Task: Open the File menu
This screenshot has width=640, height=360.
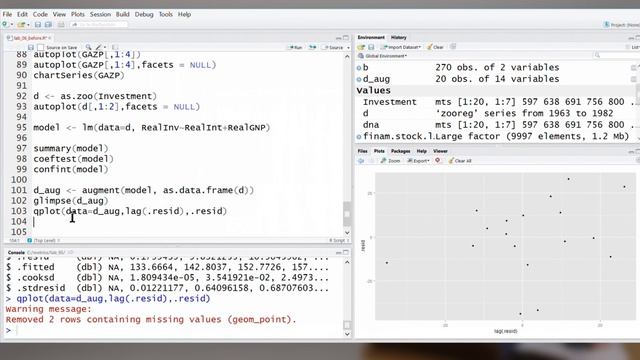Action: [7, 14]
